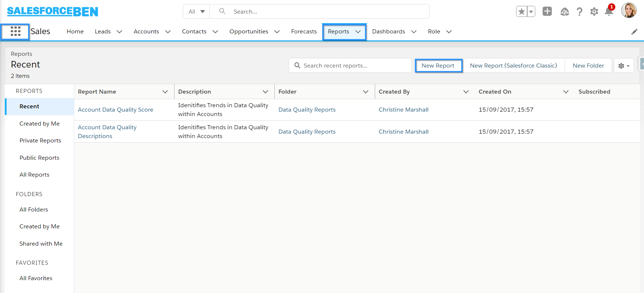Select Public Reports in the sidebar
644x293 pixels.
coord(39,158)
